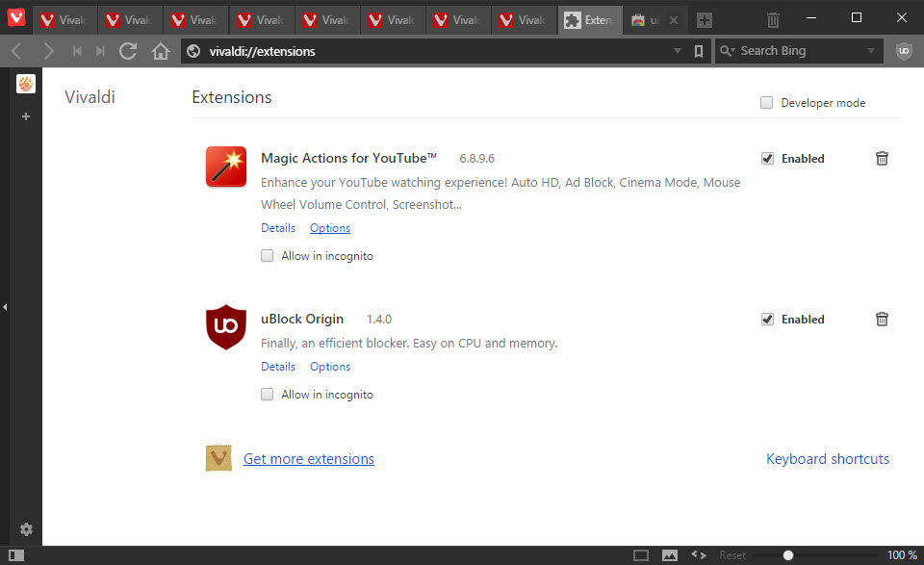Click the Magic Actions for YouTube icon
Image resolution: width=924 pixels, height=565 pixels.
pyautogui.click(x=225, y=167)
